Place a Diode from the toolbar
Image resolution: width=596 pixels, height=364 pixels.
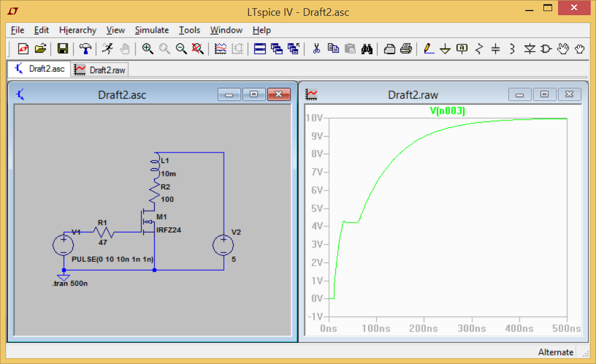(529, 48)
